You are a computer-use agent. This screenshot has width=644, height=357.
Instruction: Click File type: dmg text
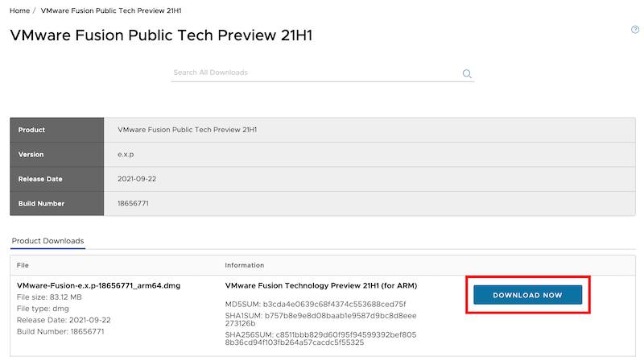[x=43, y=309]
